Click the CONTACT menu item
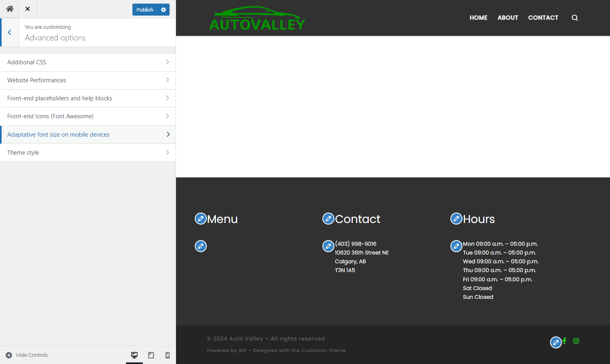Viewport: 610px width, 364px height. [543, 18]
